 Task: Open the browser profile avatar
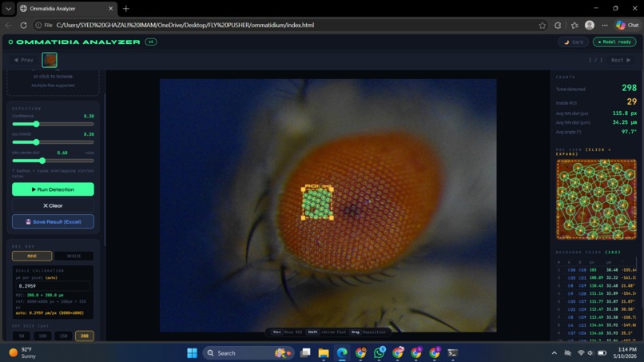pyautogui.click(x=590, y=25)
